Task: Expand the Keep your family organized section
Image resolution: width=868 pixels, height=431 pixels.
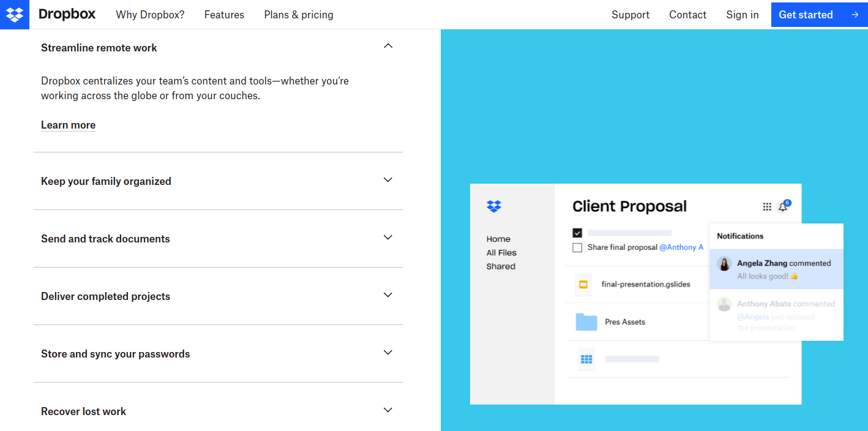Action: [387, 180]
